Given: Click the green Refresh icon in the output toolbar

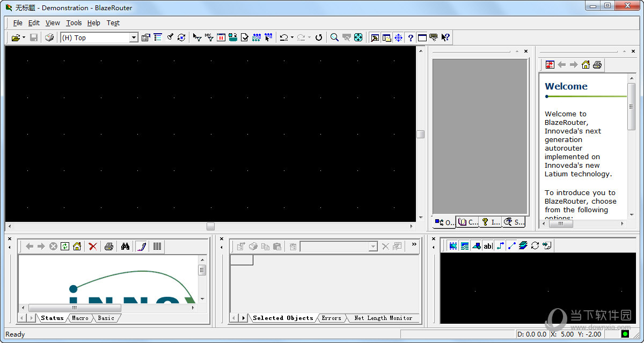Looking at the screenshot, I should [65, 246].
